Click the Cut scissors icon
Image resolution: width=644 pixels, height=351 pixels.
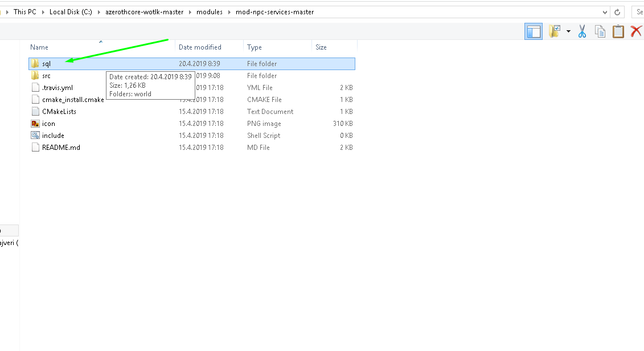tap(582, 31)
